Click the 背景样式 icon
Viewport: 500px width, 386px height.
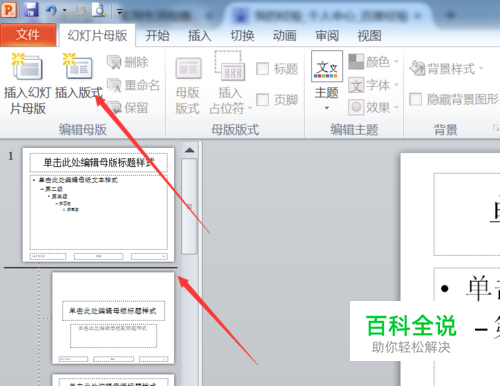[x=417, y=68]
